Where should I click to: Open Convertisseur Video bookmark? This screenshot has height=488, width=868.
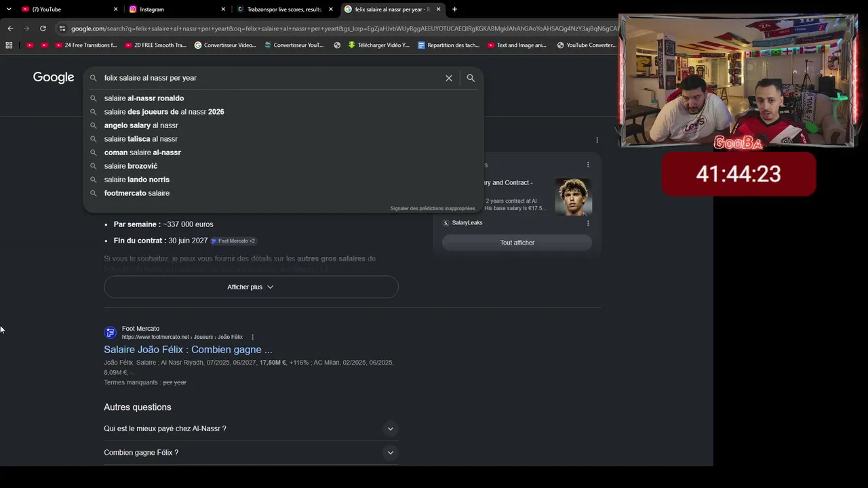tap(225, 45)
